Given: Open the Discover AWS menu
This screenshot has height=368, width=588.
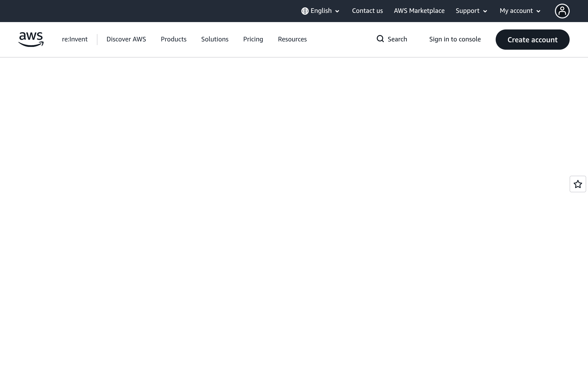Looking at the screenshot, I should 126,39.
